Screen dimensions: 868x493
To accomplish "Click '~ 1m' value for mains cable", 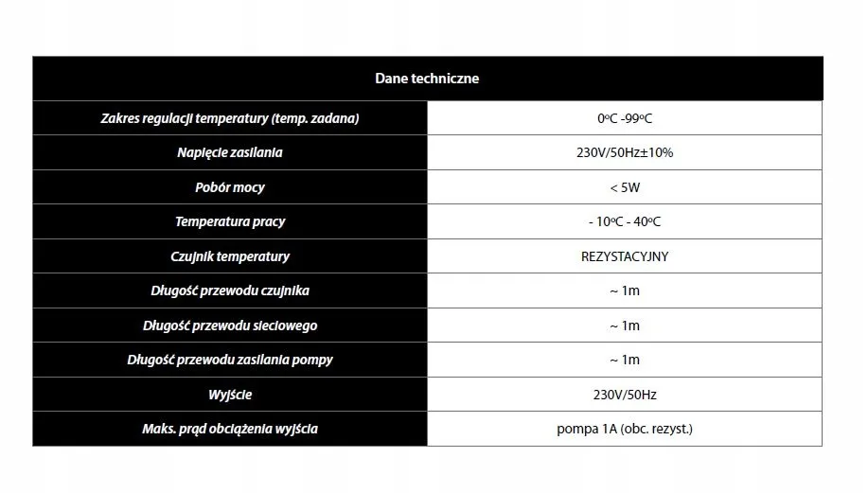I will click(x=625, y=326).
